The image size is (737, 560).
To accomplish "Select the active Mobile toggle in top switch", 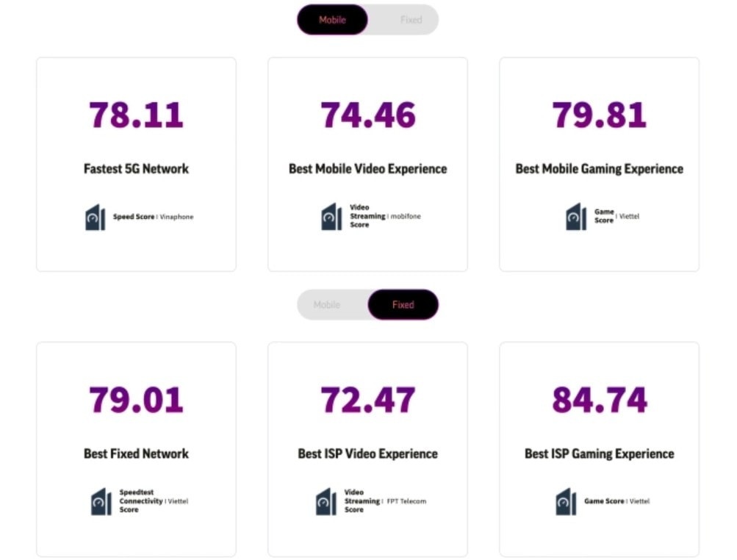I will 332,20.
